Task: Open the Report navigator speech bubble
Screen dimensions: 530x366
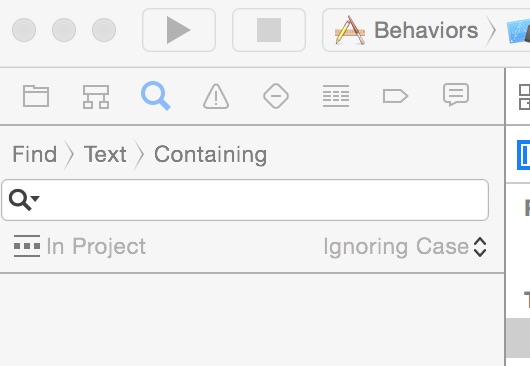Action: pyautogui.click(x=456, y=95)
